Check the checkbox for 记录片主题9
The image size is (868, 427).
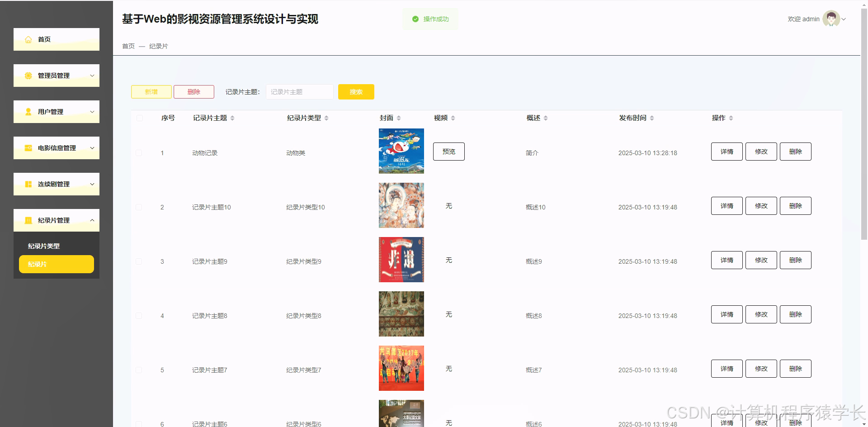[x=139, y=261]
